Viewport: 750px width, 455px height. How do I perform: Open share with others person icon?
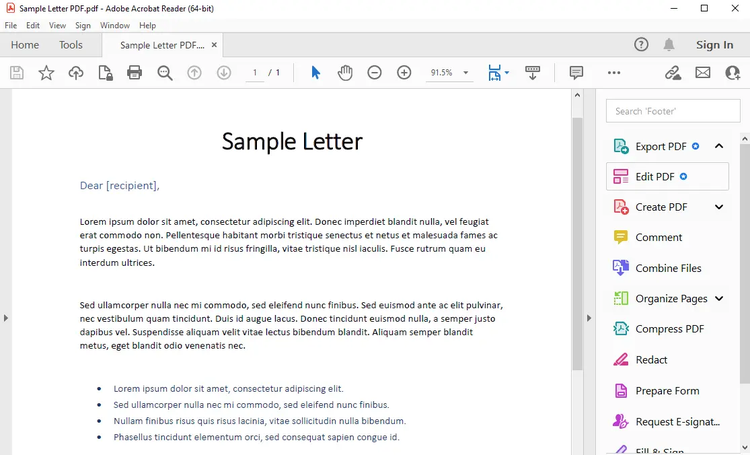pos(732,73)
